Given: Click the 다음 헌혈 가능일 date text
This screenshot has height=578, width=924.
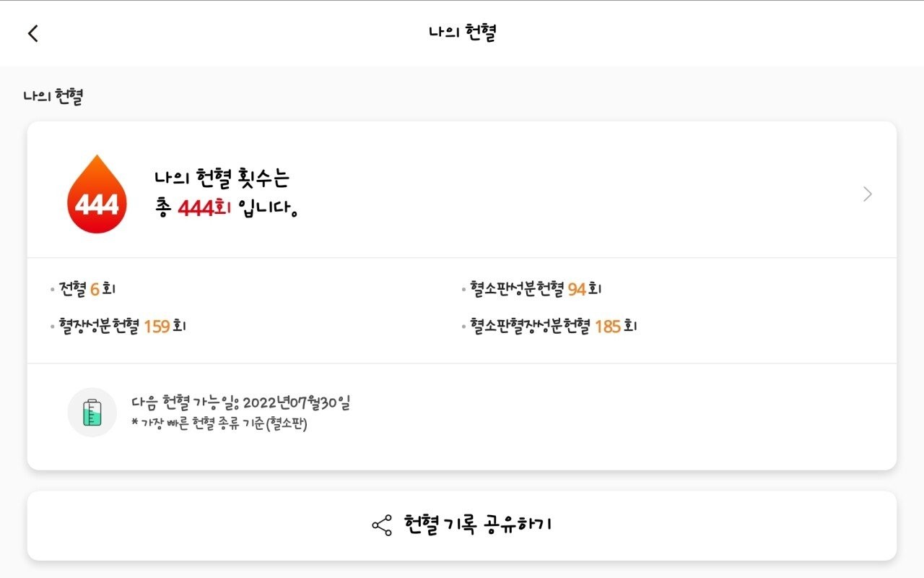Looking at the screenshot, I should [241, 402].
